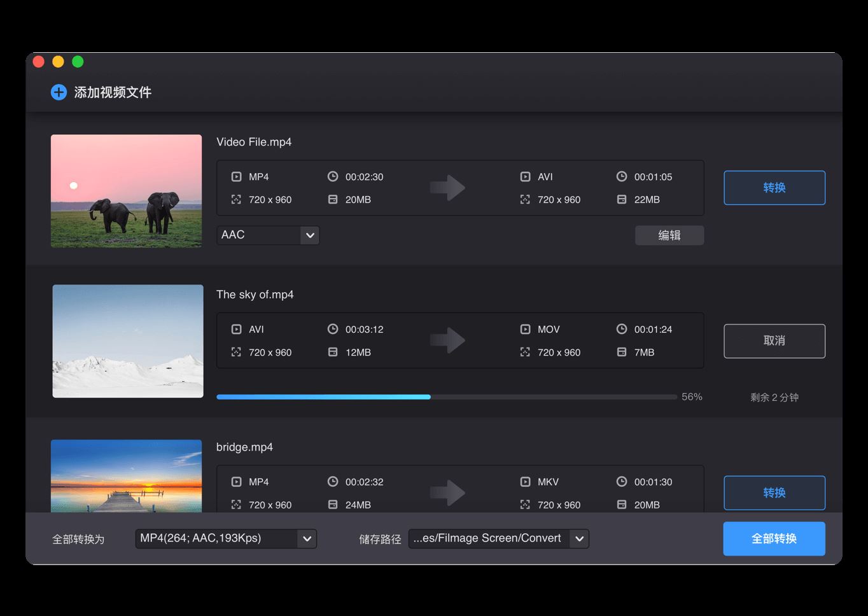
Task: Click conversion arrow in The sky of.mp4 row
Action: click(448, 340)
